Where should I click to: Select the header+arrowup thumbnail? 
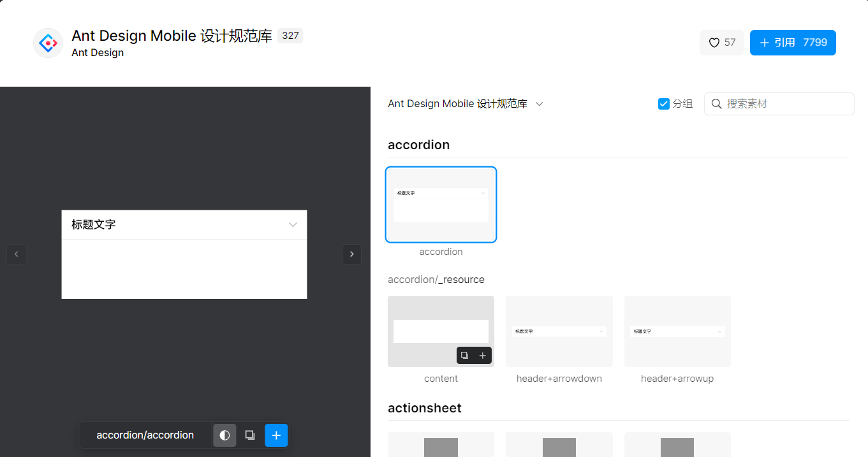coord(677,331)
